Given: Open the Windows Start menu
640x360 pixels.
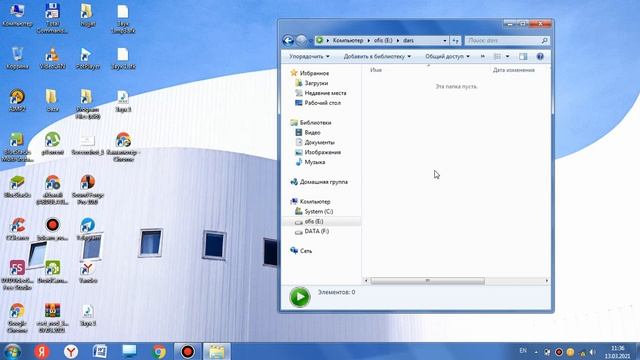Looking at the screenshot, I should click(x=13, y=351).
